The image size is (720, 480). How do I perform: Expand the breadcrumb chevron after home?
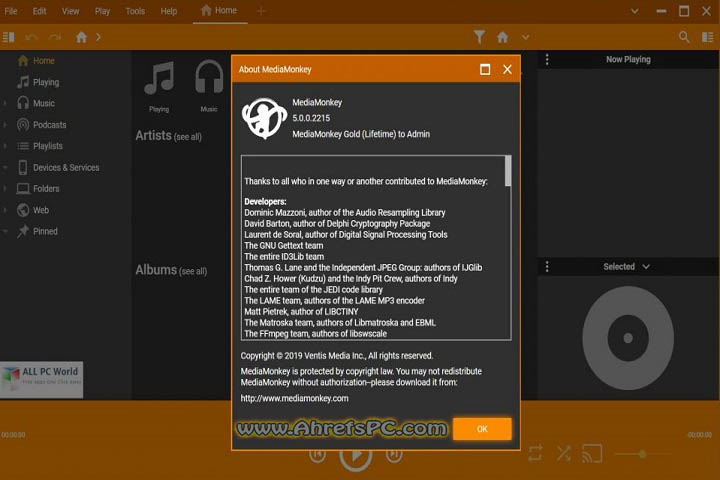point(98,37)
